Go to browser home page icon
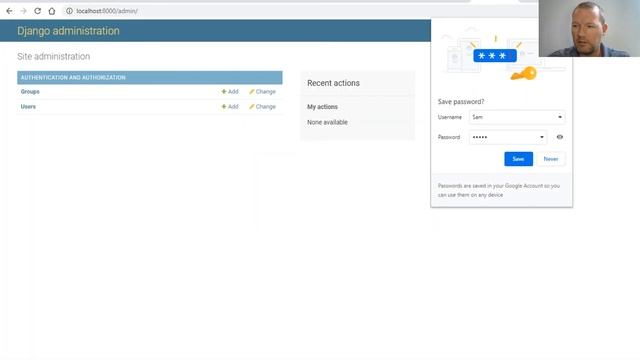The height and width of the screenshot is (360, 640). (x=52, y=11)
